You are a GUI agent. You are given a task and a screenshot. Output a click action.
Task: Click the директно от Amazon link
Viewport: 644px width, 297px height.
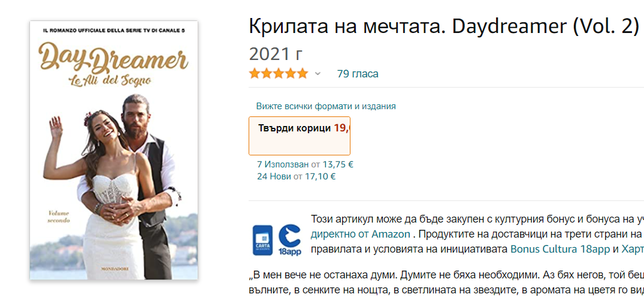click(360, 234)
